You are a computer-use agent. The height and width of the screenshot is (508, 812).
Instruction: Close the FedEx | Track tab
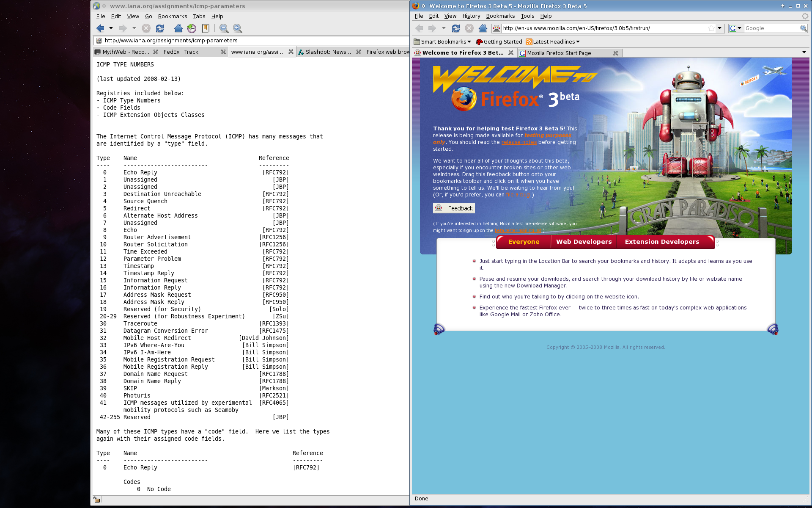click(x=223, y=52)
